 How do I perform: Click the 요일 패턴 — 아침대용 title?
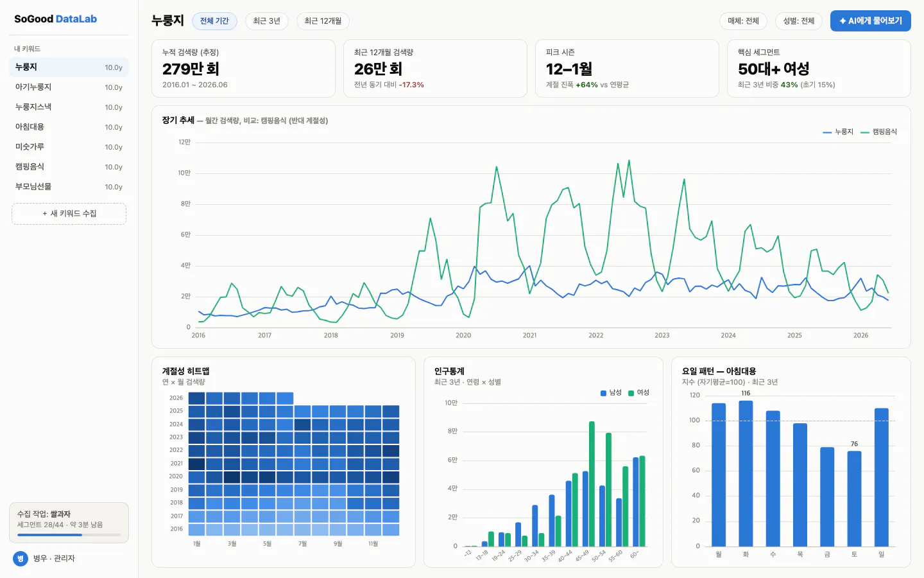719,371
